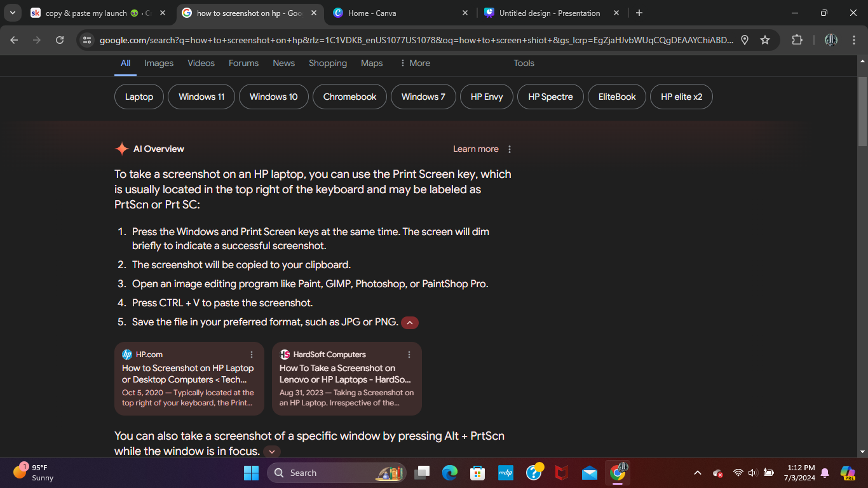Filter results by Laptop chip
Viewport: 868px width, 488px height.
coord(139,97)
